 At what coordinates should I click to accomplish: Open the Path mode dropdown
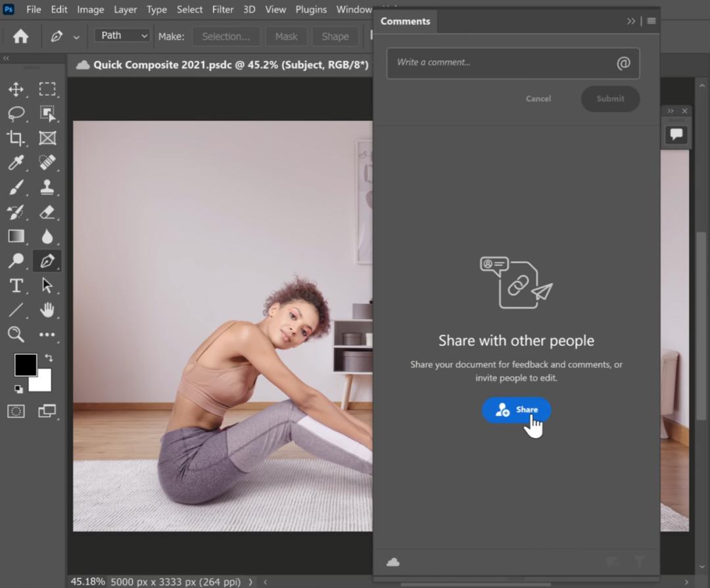coord(122,36)
